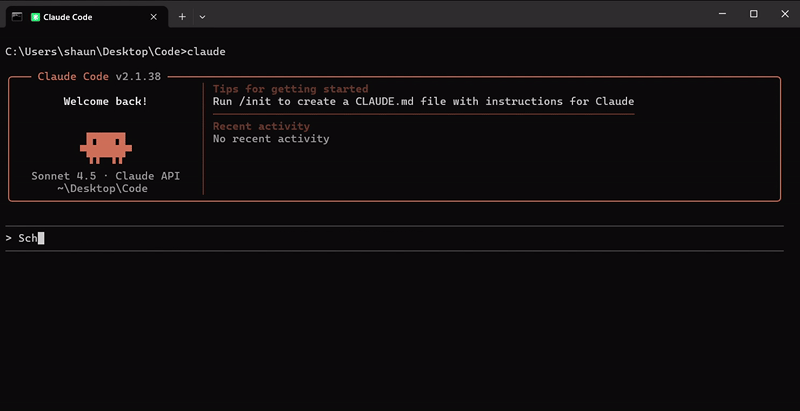Image resolution: width=800 pixels, height=411 pixels.
Task: Click the Claude pixel mascot
Action: (x=106, y=148)
